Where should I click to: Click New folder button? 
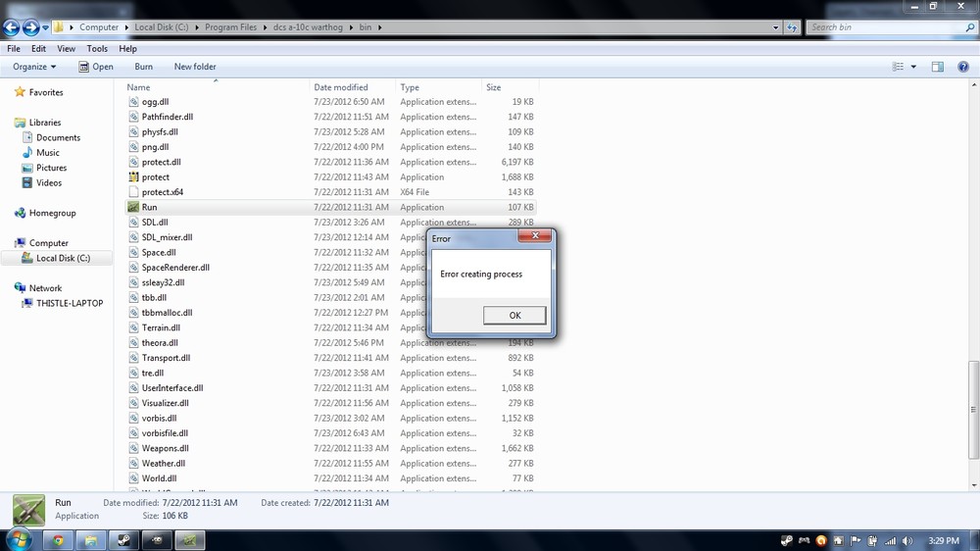[195, 67]
